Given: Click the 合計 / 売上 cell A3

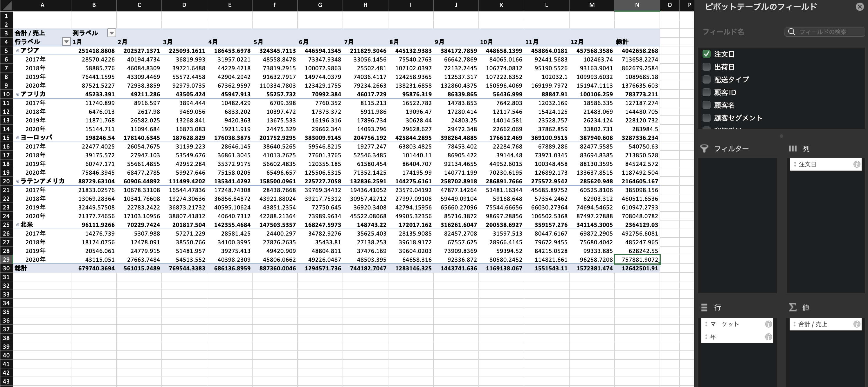Looking at the screenshot, I should (x=42, y=33).
